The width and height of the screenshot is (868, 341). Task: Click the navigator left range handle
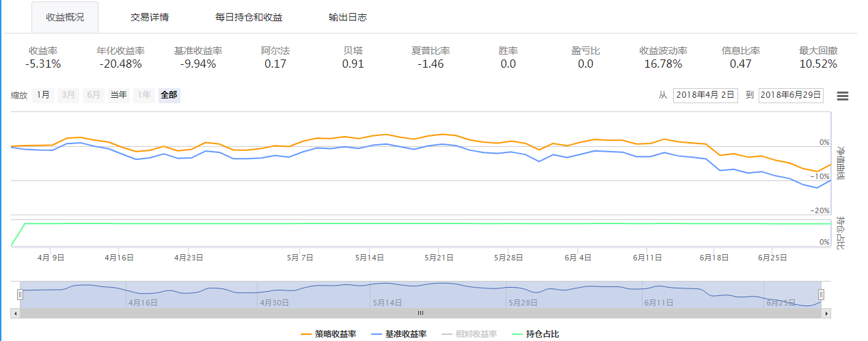[x=21, y=295]
